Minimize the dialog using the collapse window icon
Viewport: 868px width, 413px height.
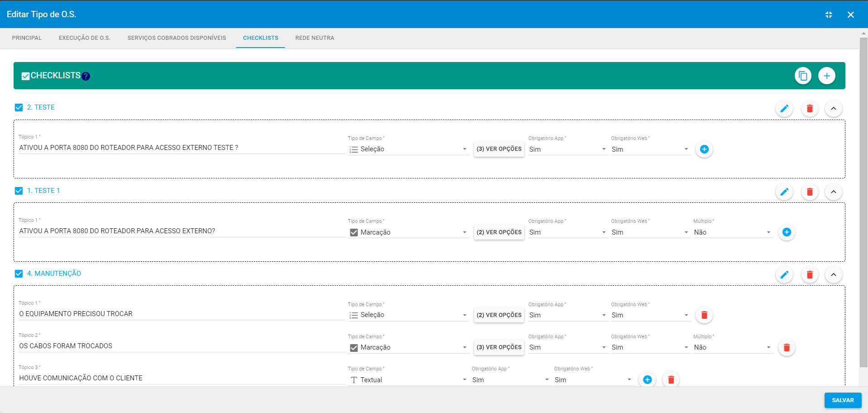click(829, 14)
